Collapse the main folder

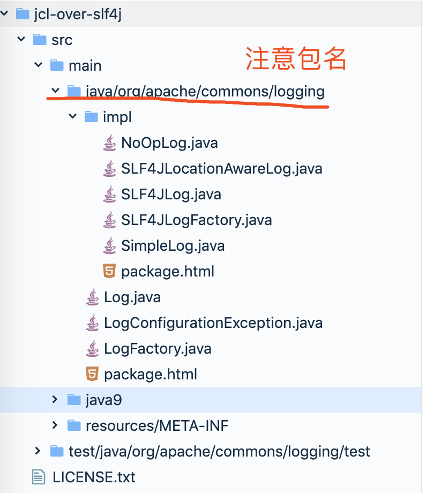click(39, 65)
